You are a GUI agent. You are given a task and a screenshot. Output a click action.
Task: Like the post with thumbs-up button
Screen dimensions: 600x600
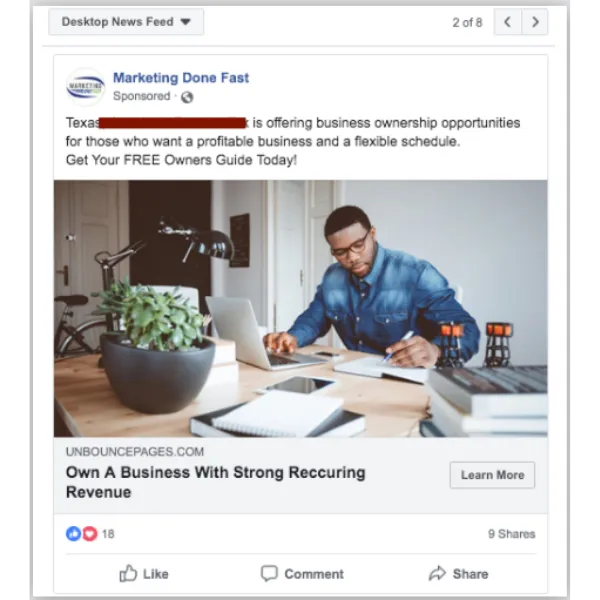(x=144, y=574)
